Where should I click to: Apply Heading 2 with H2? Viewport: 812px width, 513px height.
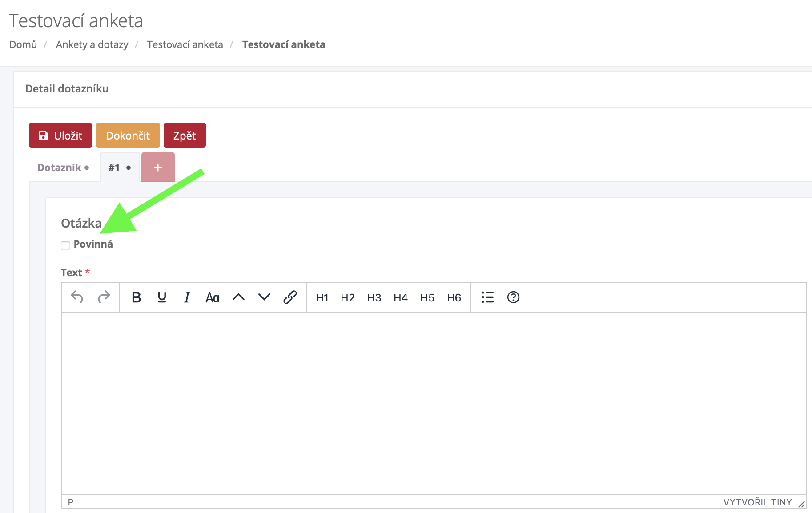point(348,297)
